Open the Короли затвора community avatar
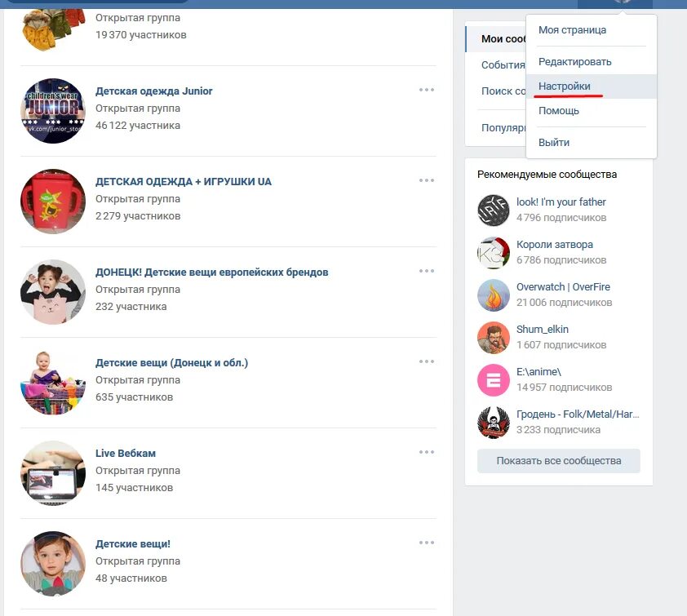Viewport: 687px width, 616px height. click(494, 253)
